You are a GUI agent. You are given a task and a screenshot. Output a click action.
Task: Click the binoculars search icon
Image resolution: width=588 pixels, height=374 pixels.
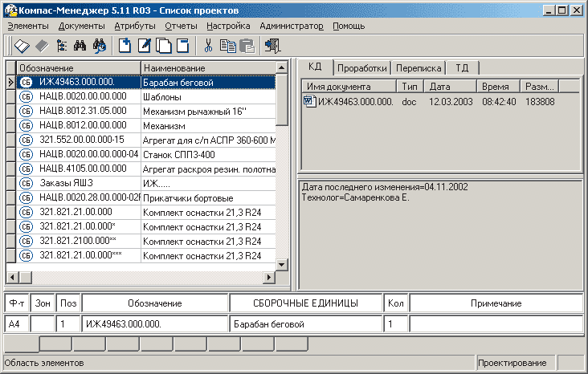80,46
